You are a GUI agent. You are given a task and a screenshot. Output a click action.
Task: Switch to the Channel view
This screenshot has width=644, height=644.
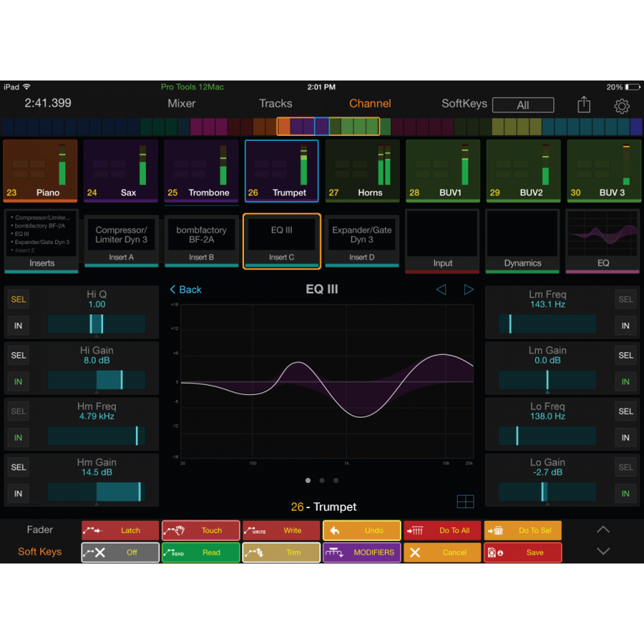[370, 104]
